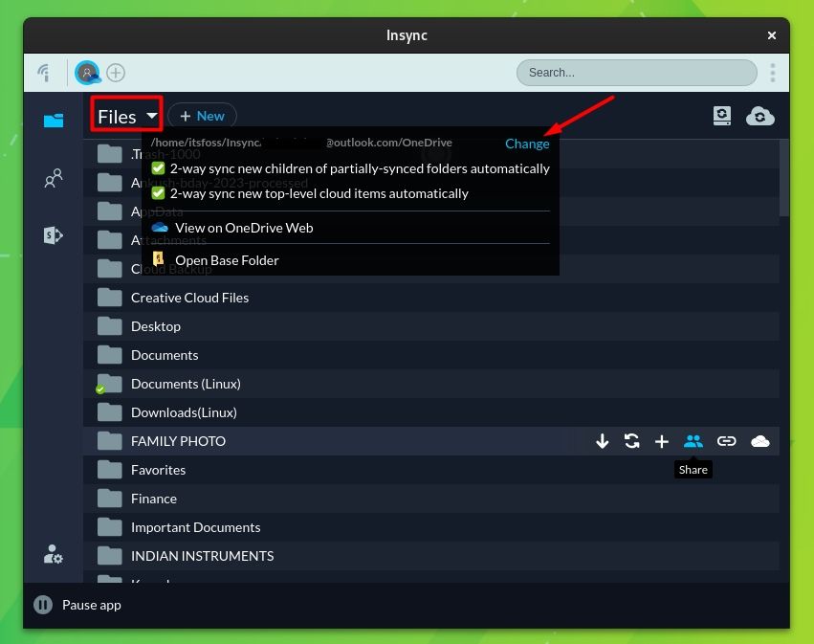The width and height of the screenshot is (814, 644).
Task: Select the Favorites folder name
Action: [x=159, y=470]
